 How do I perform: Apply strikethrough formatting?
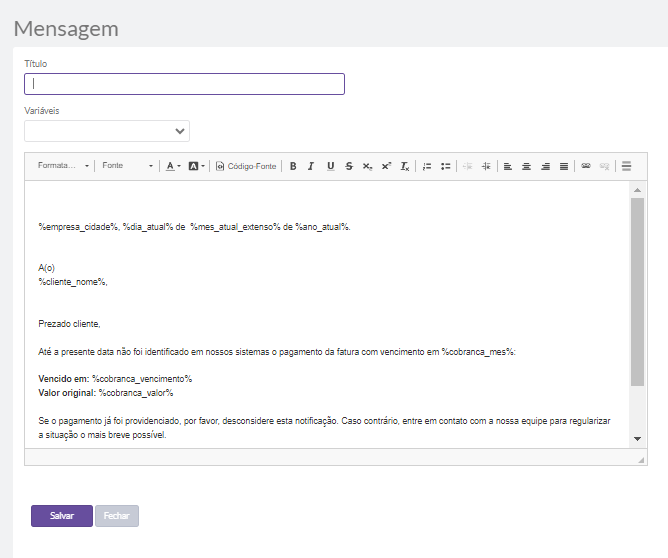click(x=348, y=166)
